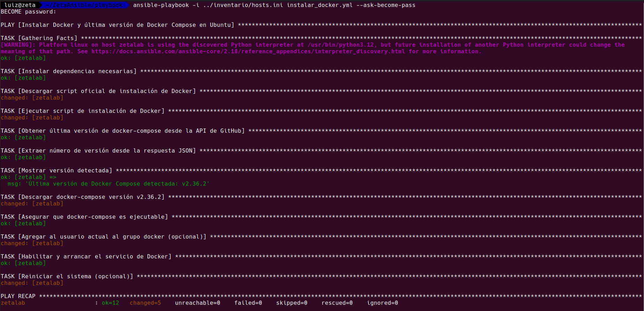
Task: Click the /usr/bin/python3.12 path in the warning
Action: click(x=340, y=45)
